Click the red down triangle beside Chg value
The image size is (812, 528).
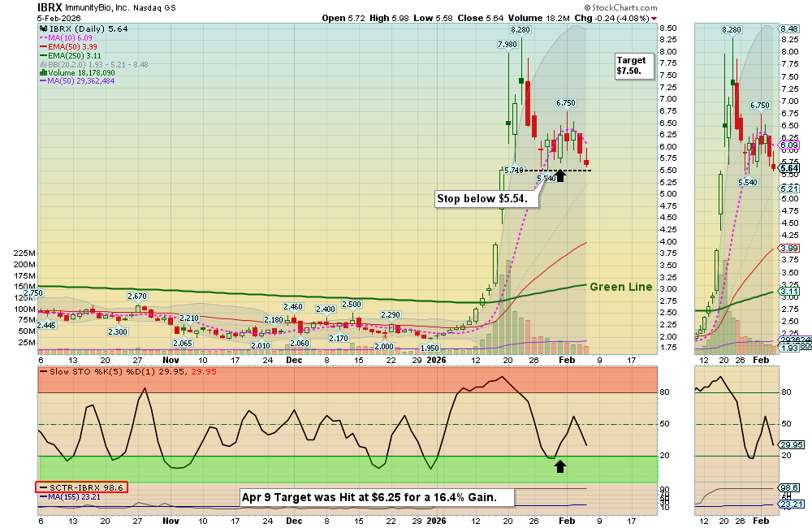coord(654,18)
